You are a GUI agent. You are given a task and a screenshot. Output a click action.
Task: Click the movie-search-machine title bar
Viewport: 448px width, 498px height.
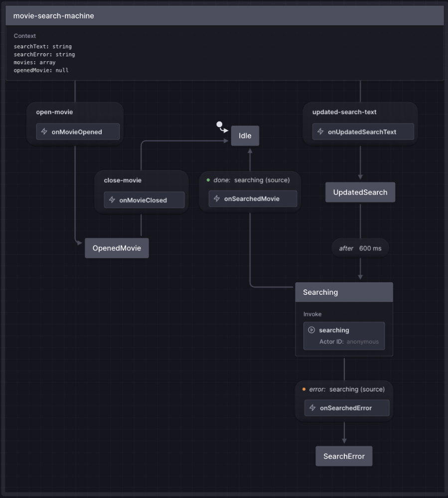pyautogui.click(x=224, y=16)
